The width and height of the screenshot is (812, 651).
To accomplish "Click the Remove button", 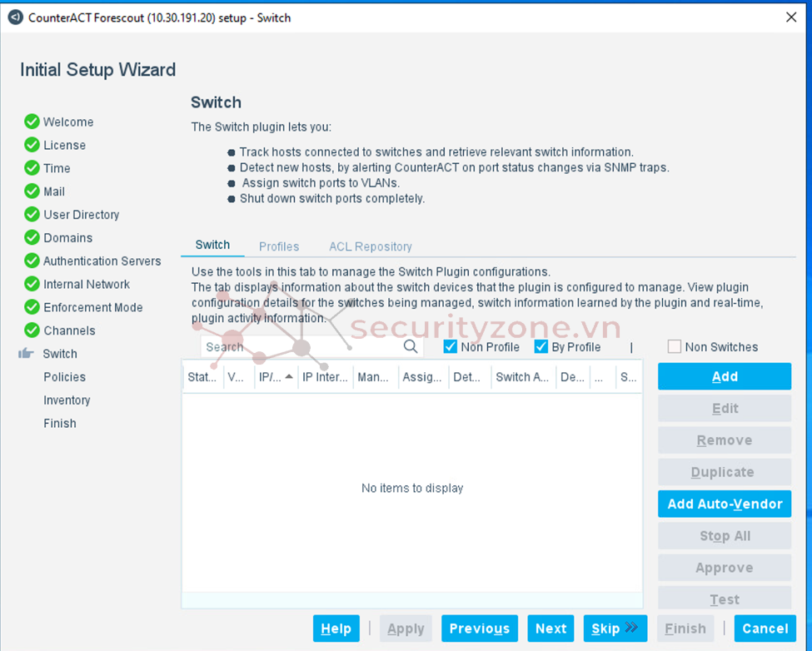I will tap(725, 440).
